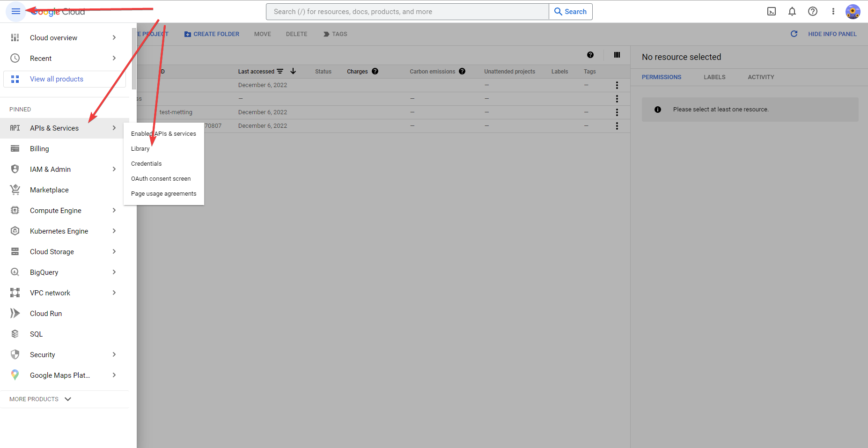This screenshot has width=868, height=448.
Task: Click the Status column header
Action: pos(323,72)
